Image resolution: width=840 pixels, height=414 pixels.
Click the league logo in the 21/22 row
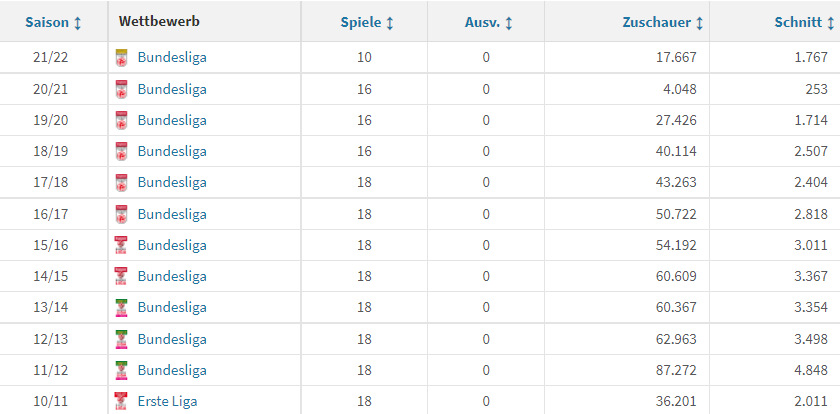click(122, 57)
